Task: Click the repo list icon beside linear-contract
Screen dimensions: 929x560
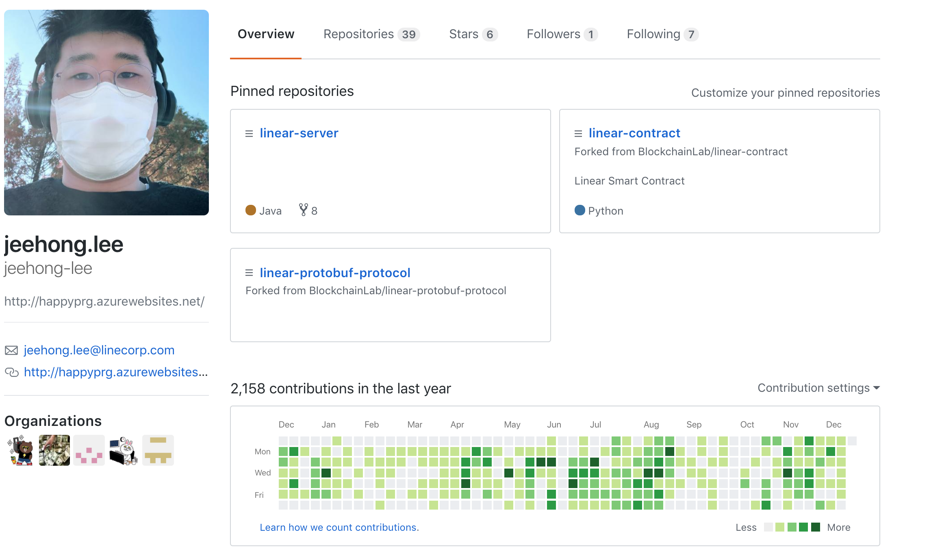Action: click(x=579, y=133)
